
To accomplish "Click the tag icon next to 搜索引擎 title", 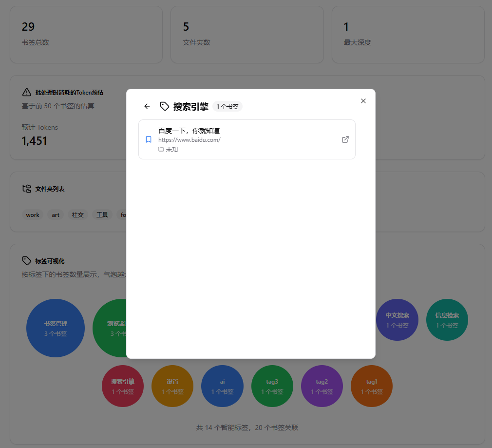I will pos(165,106).
